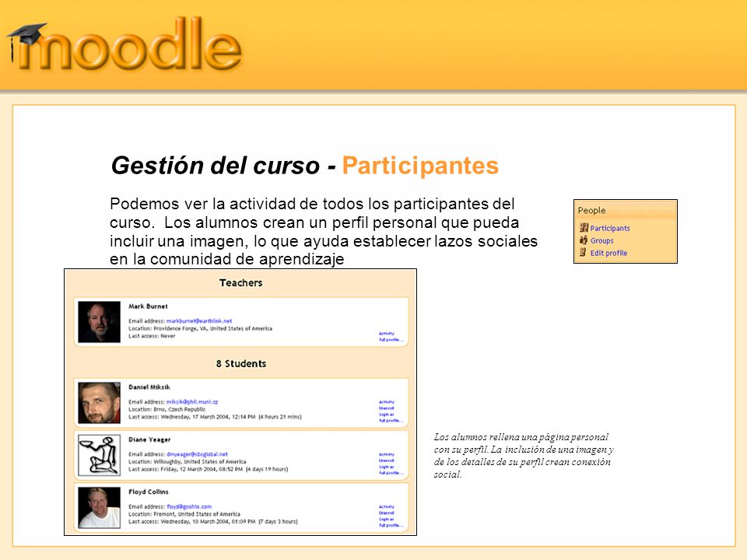Screen dimensions: 747x560
Task: Click the Groups icon in People block
Action: (584, 240)
